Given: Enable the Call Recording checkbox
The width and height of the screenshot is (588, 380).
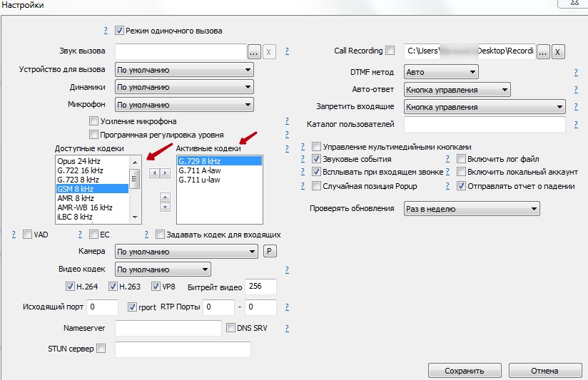Looking at the screenshot, I should 390,51.
